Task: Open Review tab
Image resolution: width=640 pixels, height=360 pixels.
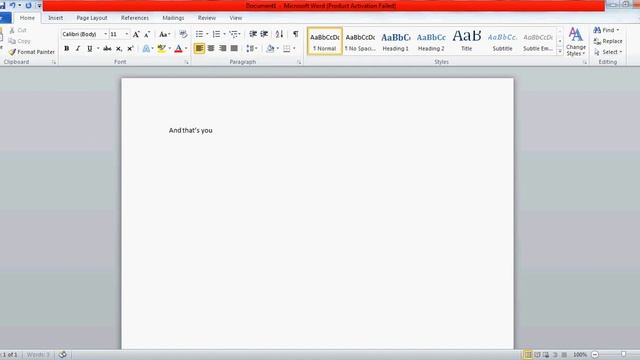Action: tap(207, 18)
